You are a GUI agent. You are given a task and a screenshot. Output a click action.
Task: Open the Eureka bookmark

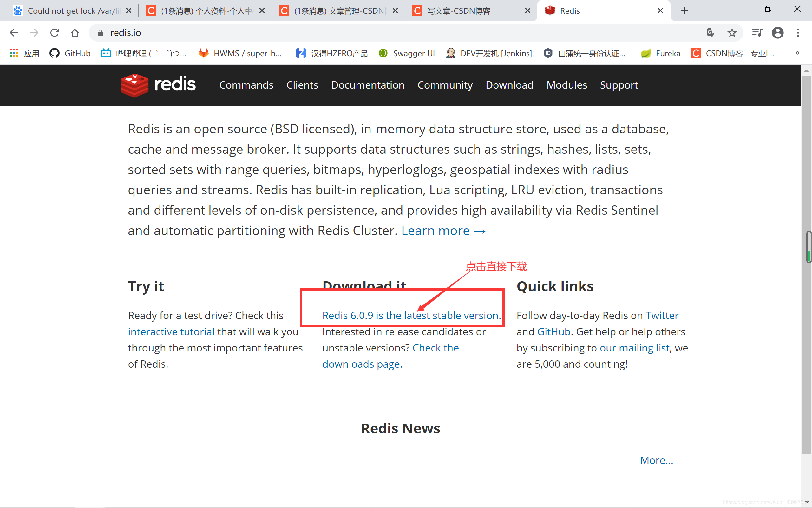660,53
